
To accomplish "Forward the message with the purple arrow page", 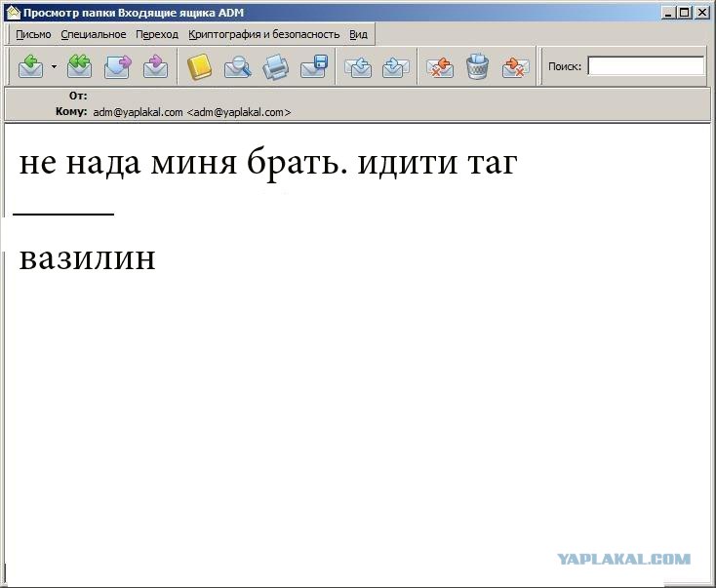I will tap(117, 66).
